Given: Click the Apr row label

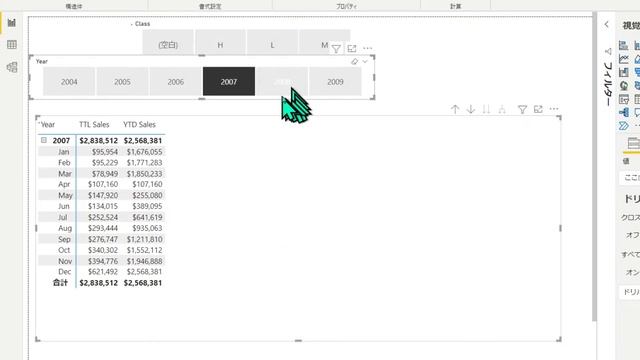Looking at the screenshot, I should [64, 184].
